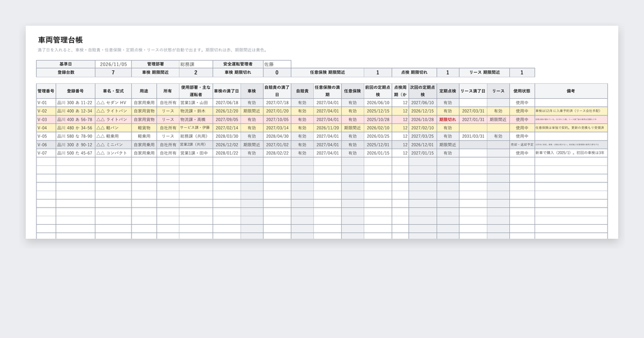
Task: Select the 備考 column header
Action: [x=571, y=91]
